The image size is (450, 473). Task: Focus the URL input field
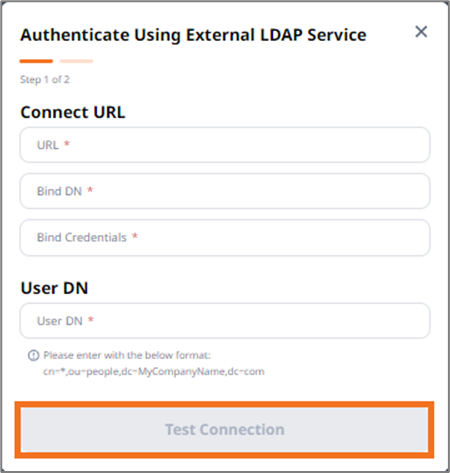click(225, 145)
